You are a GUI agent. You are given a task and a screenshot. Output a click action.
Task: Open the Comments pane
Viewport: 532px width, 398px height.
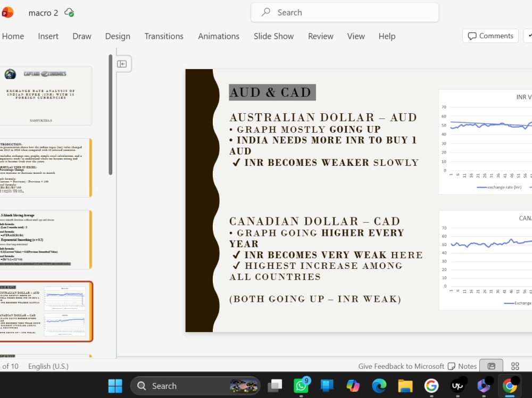pos(491,36)
